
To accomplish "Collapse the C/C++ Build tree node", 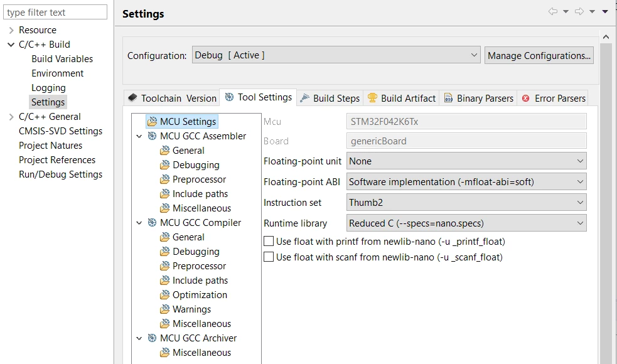I will pos(11,45).
